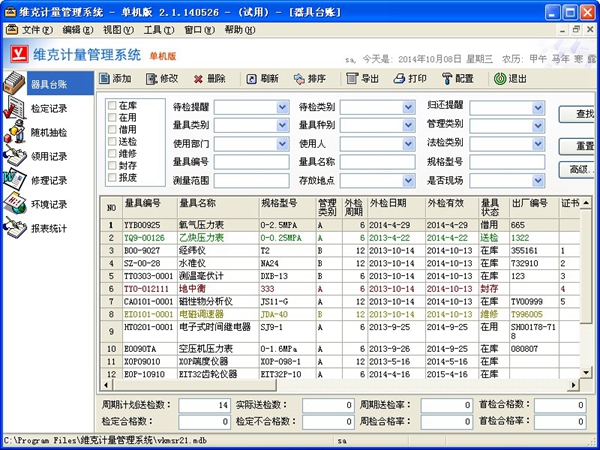The height and width of the screenshot is (450, 600).
Task: Expand the 管理类别 dropdown
Action: coord(538,126)
